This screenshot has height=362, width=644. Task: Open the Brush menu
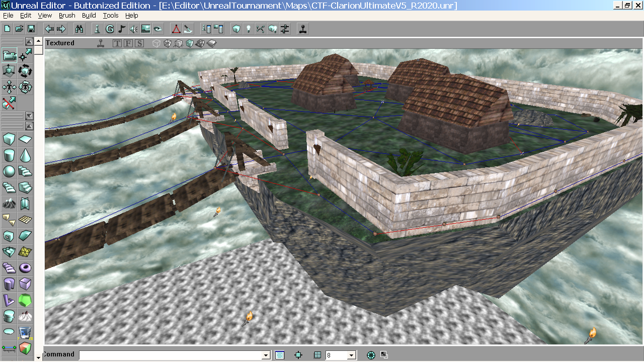click(67, 16)
